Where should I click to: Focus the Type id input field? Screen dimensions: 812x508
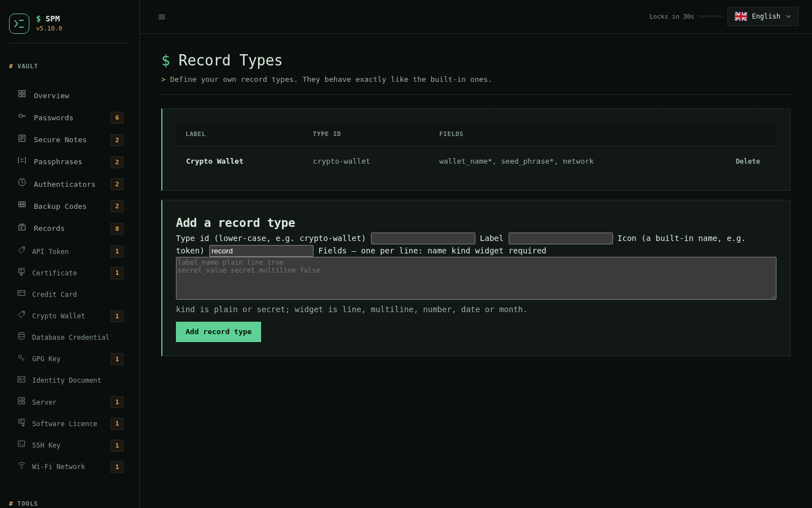pos(423,238)
